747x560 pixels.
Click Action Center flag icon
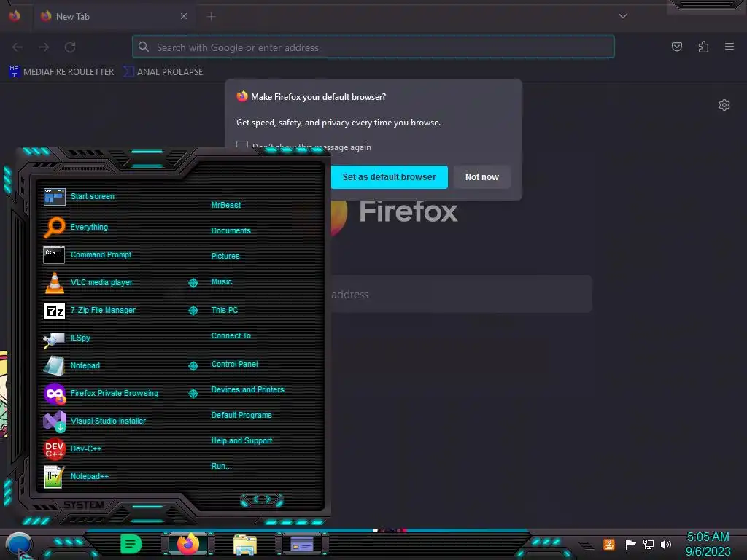(x=630, y=544)
